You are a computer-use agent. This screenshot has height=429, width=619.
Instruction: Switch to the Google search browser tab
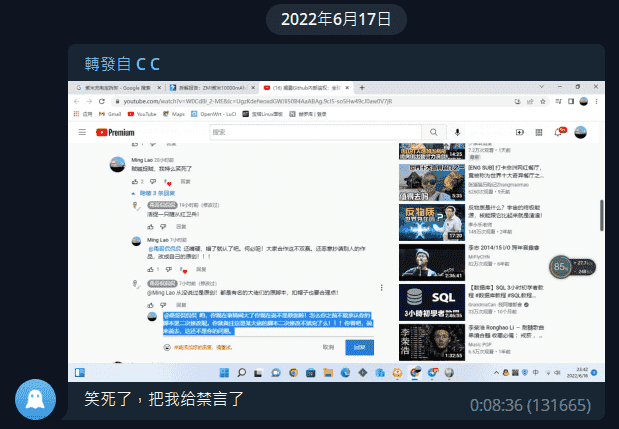[x=118, y=88]
